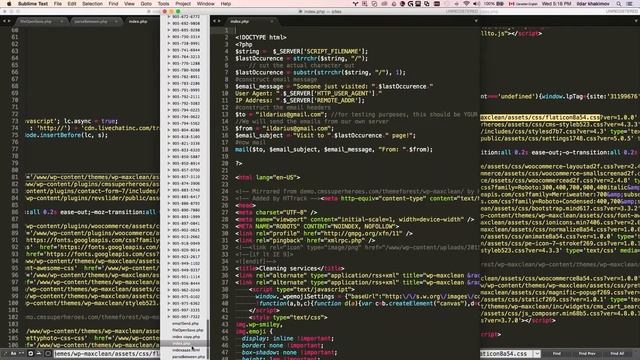Open indexaaaa.html in sidebar

point(186,350)
